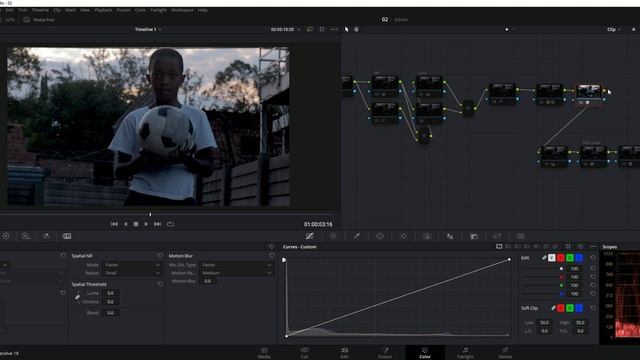
Task: Open the Power Window palette
Action: coord(380,236)
